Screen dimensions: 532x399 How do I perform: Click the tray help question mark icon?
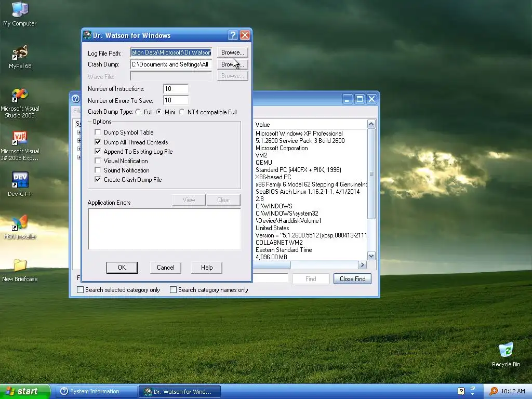461,391
